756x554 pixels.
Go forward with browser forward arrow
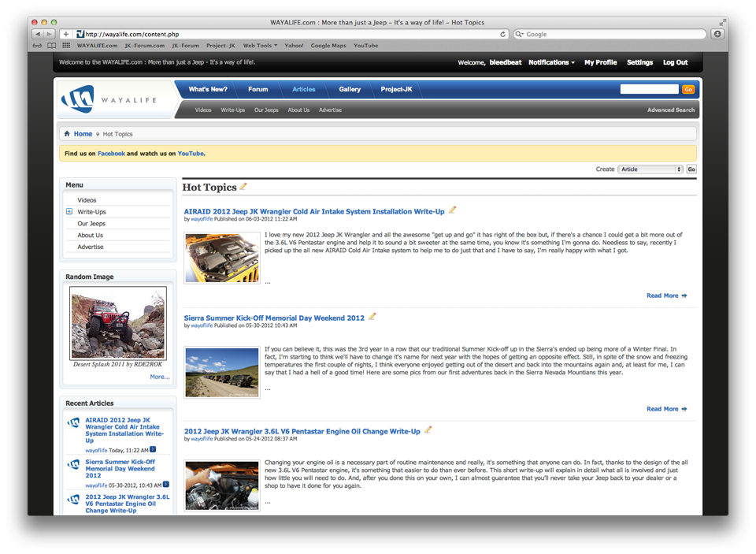49,34
